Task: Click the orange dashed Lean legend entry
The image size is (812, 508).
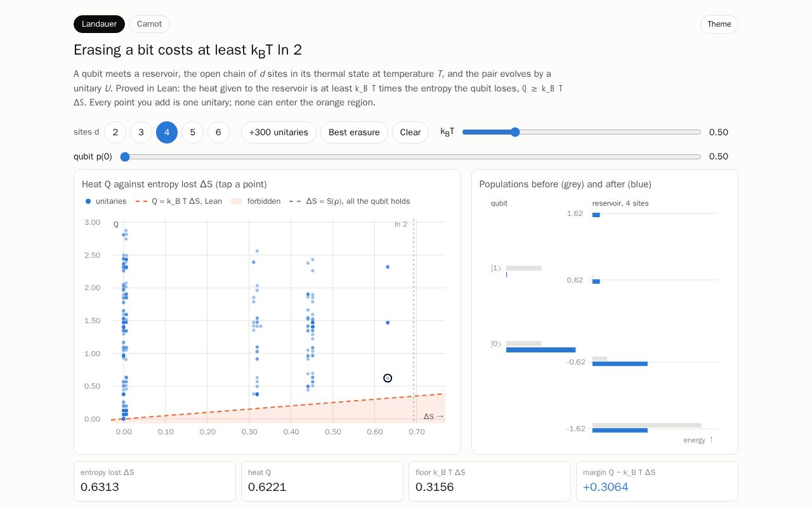Action: 179,201
